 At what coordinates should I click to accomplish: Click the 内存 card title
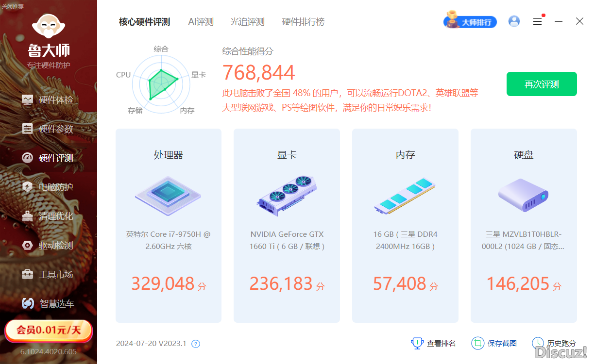(x=406, y=155)
